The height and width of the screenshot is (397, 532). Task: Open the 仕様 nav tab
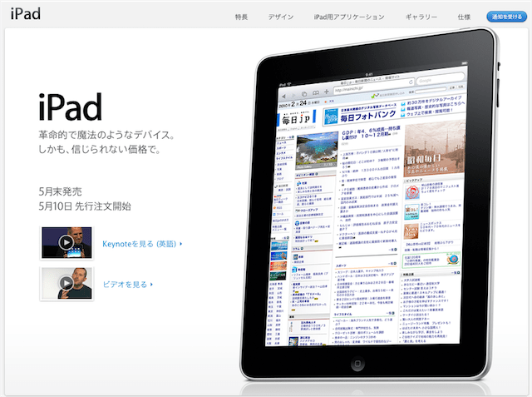pyautogui.click(x=464, y=17)
